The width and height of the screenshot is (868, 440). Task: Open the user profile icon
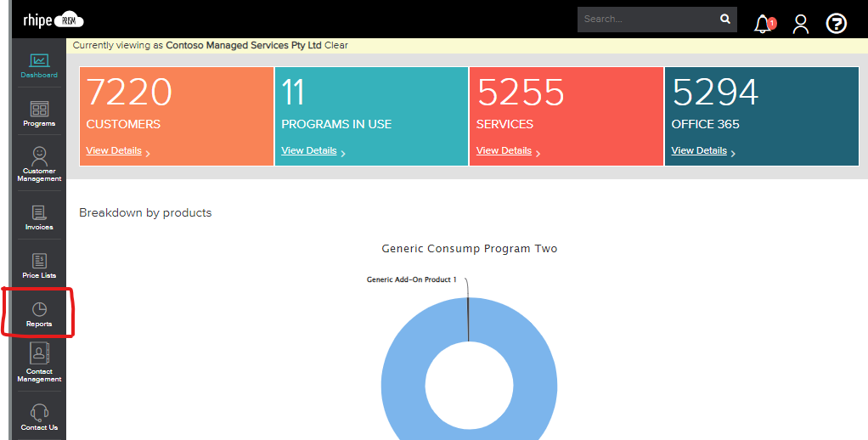point(800,24)
